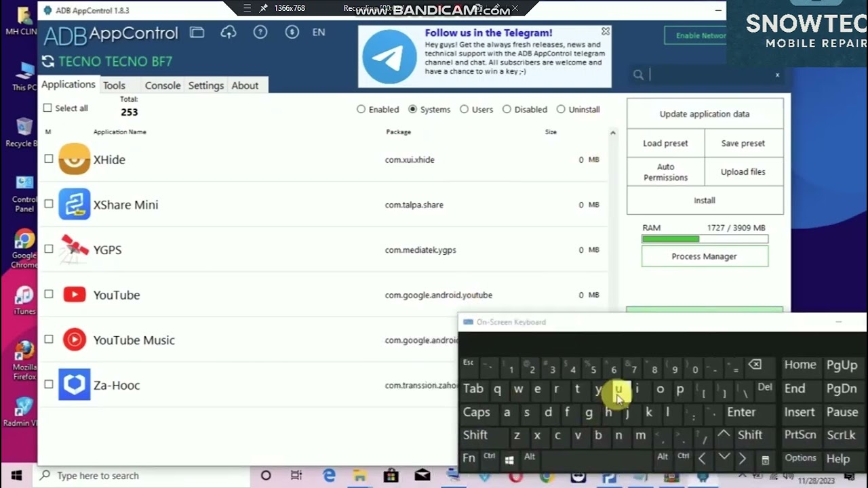Open the Windows Start button

[17, 476]
